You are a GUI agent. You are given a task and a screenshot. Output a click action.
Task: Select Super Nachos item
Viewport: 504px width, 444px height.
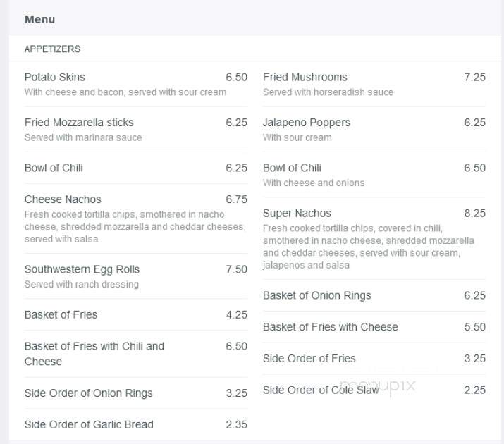297,214
